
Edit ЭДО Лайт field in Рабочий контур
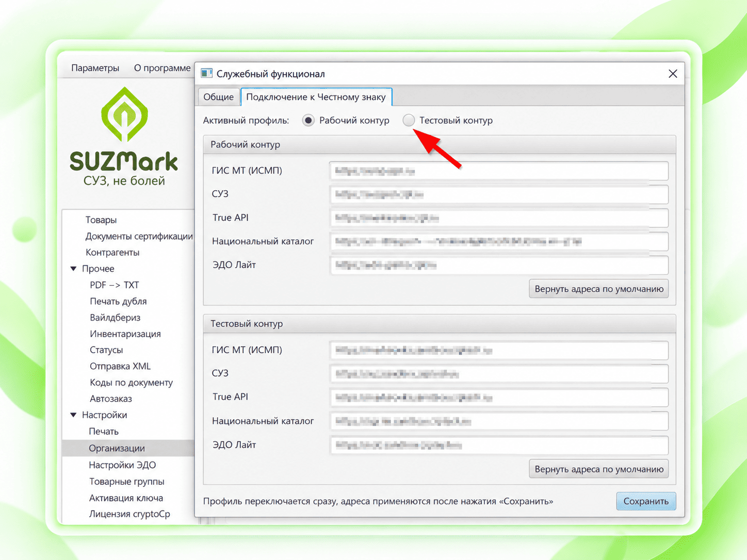click(x=499, y=265)
